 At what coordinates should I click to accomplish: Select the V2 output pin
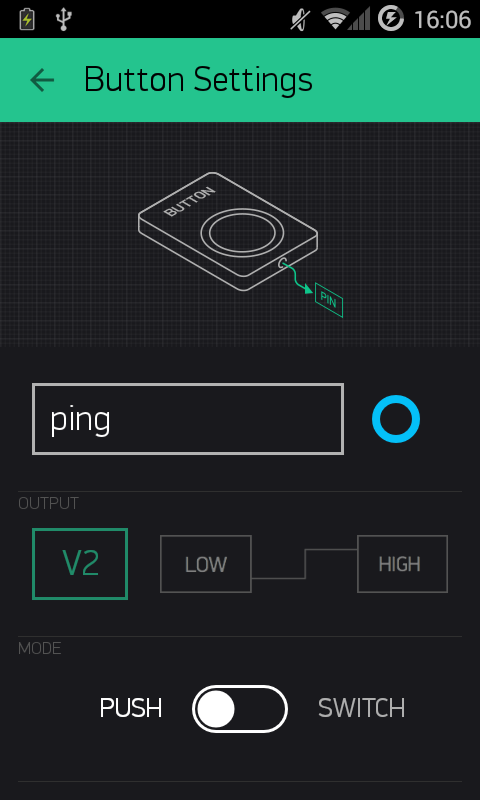pyautogui.click(x=80, y=564)
